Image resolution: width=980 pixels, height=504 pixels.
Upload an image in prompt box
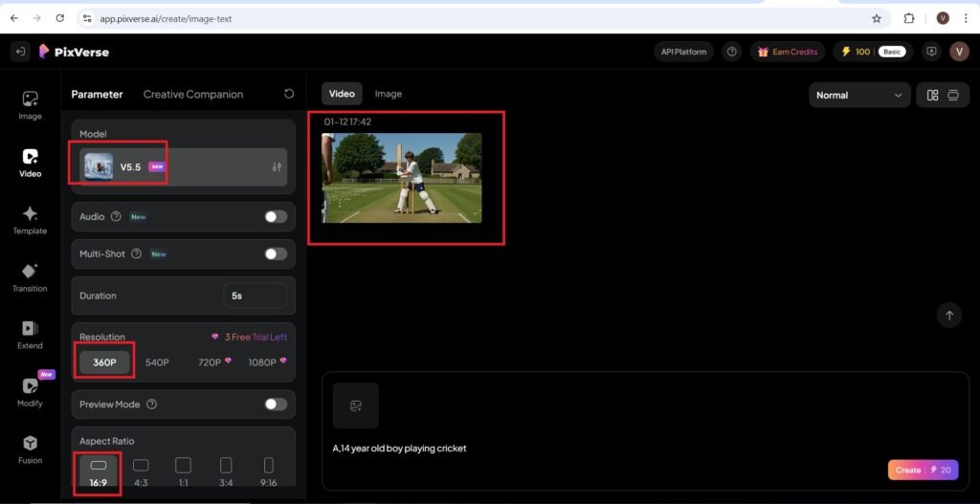356,405
